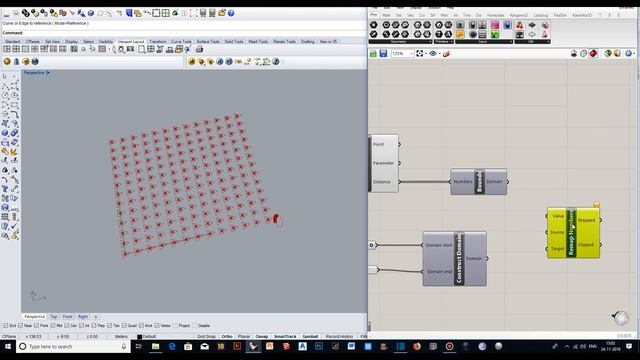640x360 pixels.
Task: Click the first black hexagon Point parameter icon
Action: click(x=373, y=25)
